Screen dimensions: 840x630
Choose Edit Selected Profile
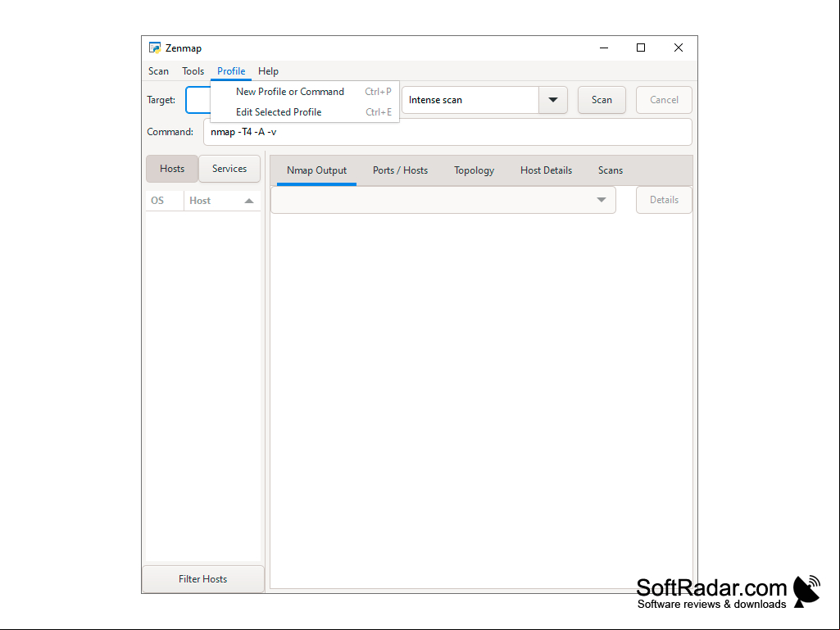point(305,112)
